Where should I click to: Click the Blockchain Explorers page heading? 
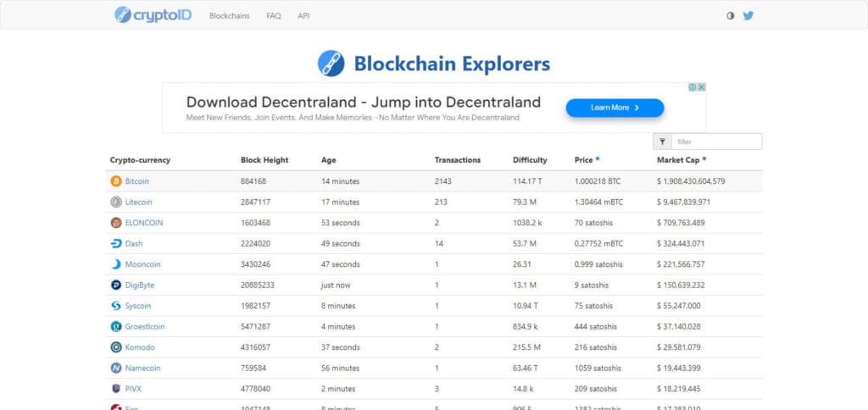tap(453, 64)
